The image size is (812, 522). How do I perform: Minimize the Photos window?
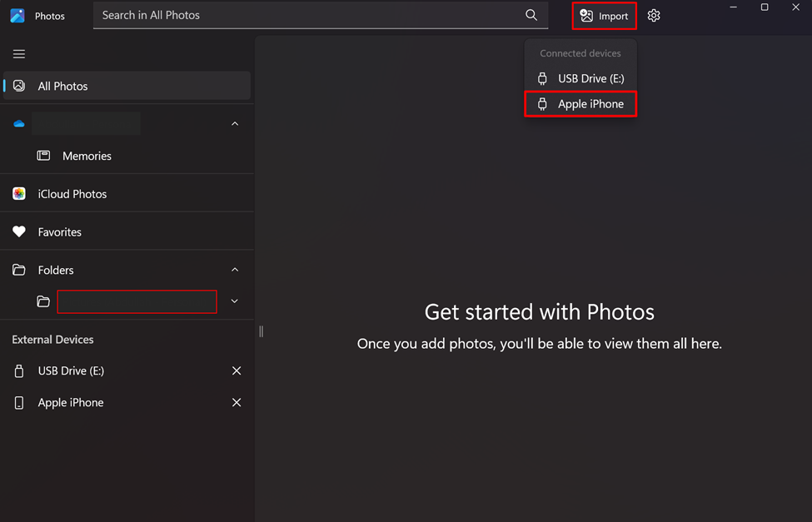tap(733, 7)
